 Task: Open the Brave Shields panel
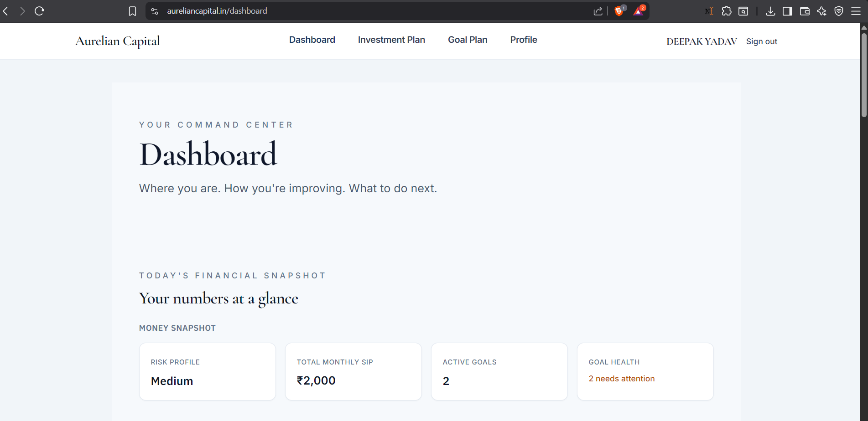pos(619,11)
